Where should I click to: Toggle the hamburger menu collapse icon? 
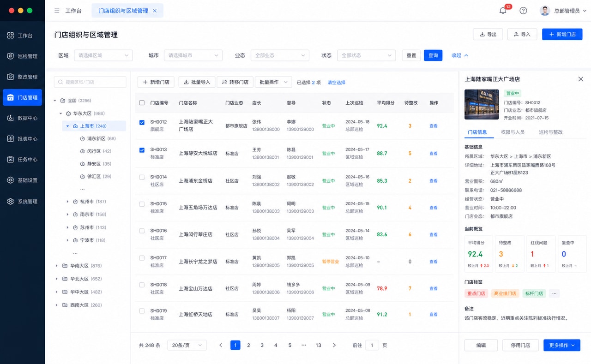click(x=57, y=11)
